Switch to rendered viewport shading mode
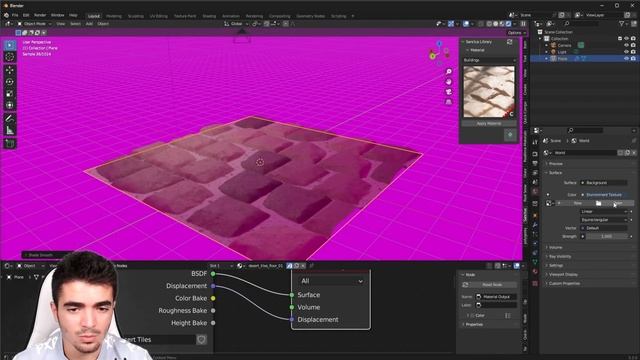Image resolution: width=640 pixels, height=360 pixels. pos(508,24)
